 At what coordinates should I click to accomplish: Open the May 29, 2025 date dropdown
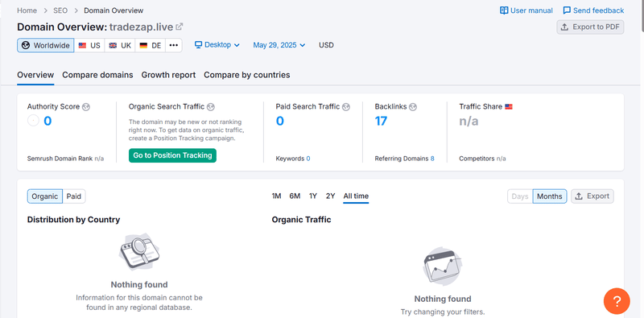(x=279, y=45)
